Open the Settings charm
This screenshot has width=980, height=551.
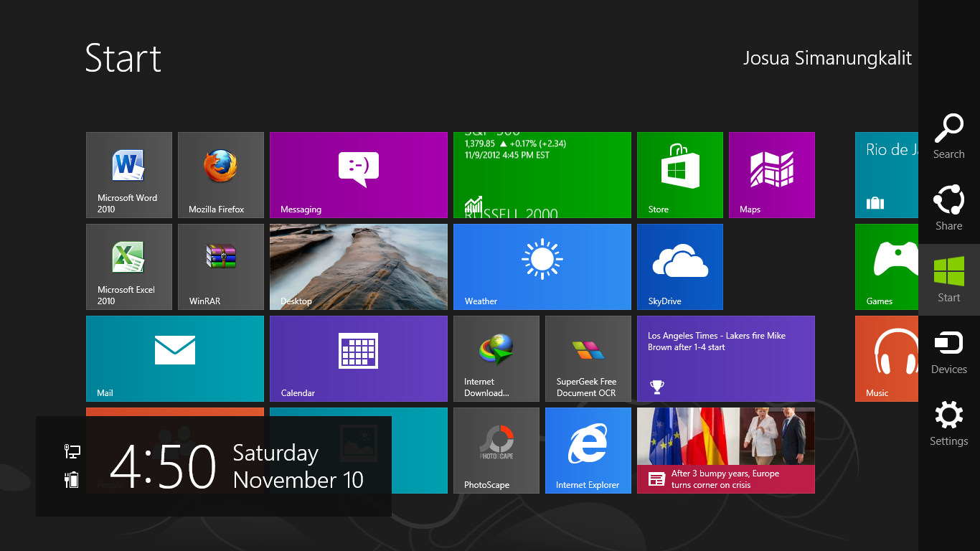pyautogui.click(x=949, y=423)
